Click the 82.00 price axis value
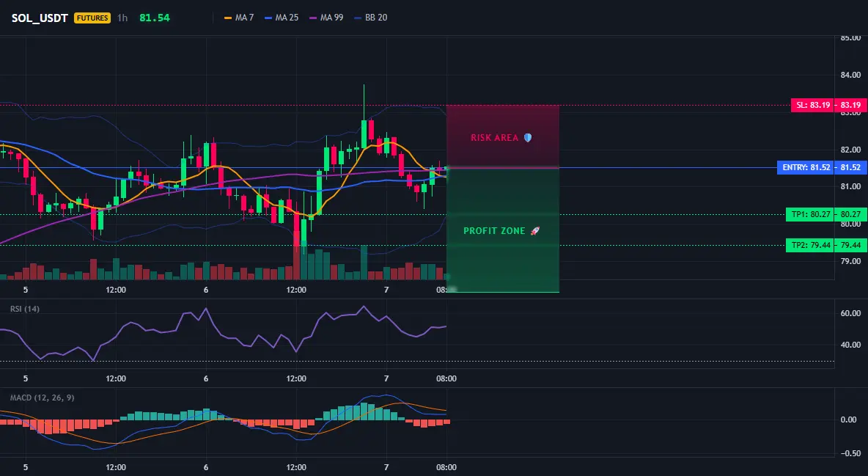868x476 pixels. 851,150
